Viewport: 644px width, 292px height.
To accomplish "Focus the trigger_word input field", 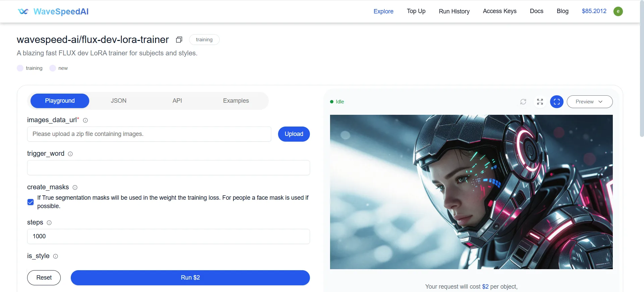I will click(x=168, y=167).
